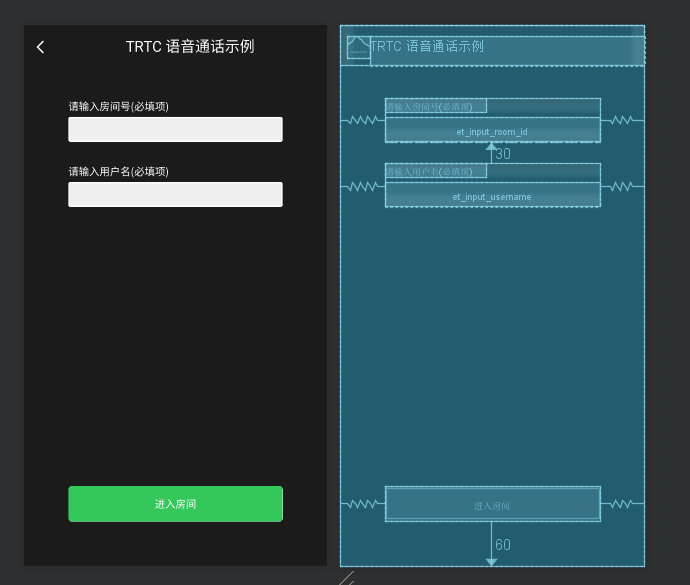The height and width of the screenshot is (585, 690).
Task: Select the 进入房间 button in blueprint view
Action: coord(493,504)
